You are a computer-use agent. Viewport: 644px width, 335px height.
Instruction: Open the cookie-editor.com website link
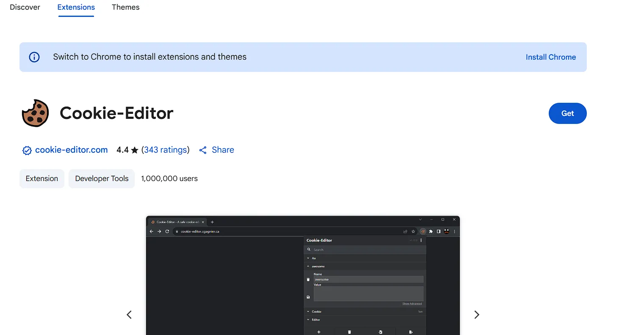coord(71,150)
